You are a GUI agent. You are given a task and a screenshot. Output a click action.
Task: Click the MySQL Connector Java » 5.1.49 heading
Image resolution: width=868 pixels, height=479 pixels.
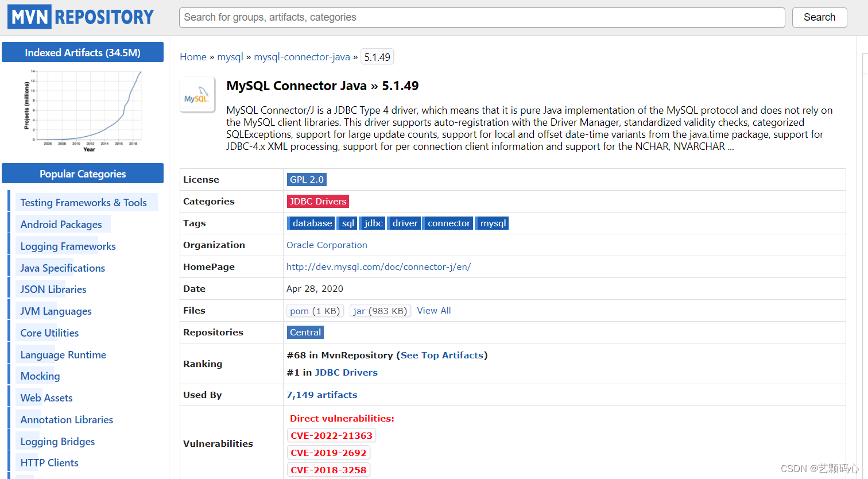[x=323, y=86]
